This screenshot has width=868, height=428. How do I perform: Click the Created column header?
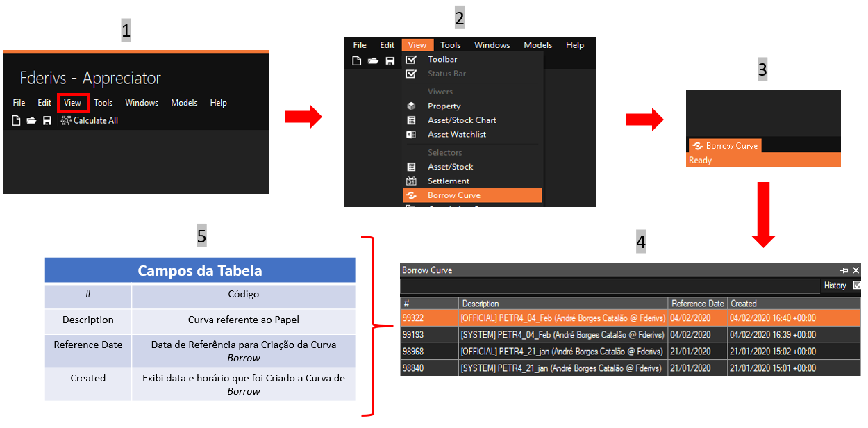(x=743, y=304)
